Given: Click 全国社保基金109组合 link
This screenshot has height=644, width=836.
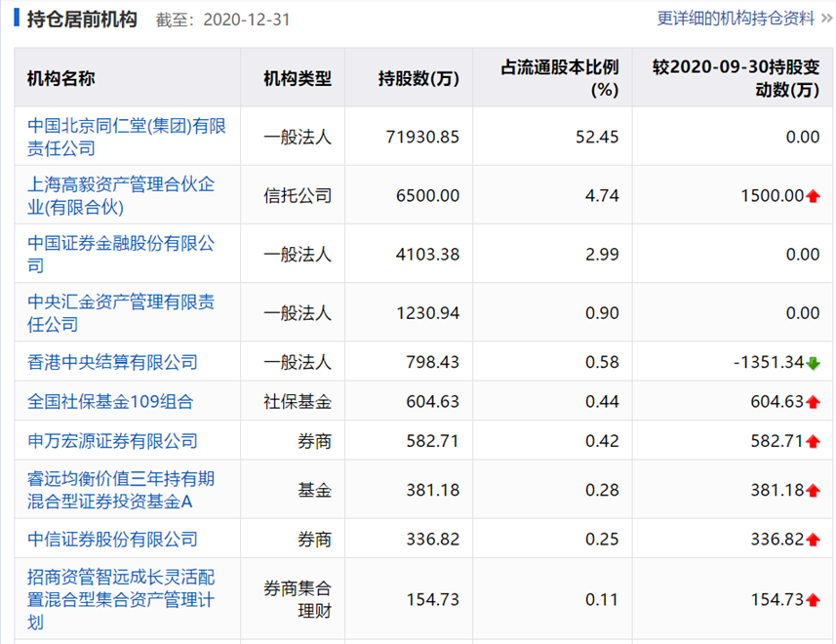Looking at the screenshot, I should pyautogui.click(x=110, y=401).
